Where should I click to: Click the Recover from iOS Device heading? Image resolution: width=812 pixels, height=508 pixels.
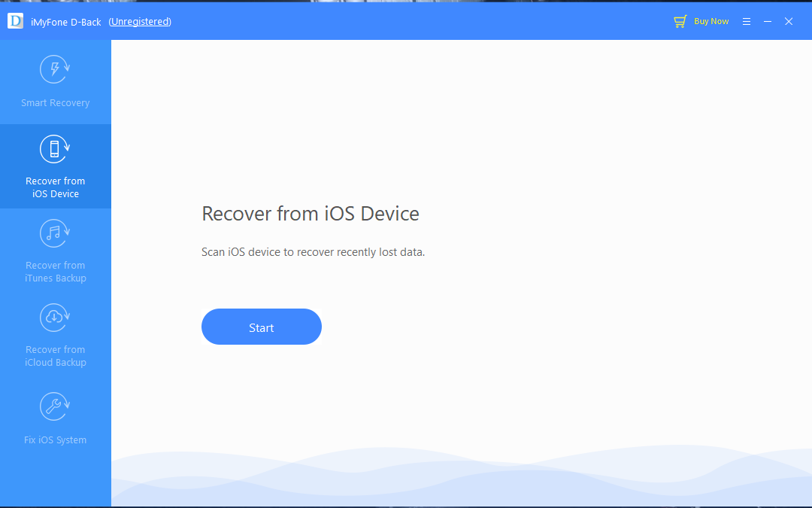[x=311, y=214]
